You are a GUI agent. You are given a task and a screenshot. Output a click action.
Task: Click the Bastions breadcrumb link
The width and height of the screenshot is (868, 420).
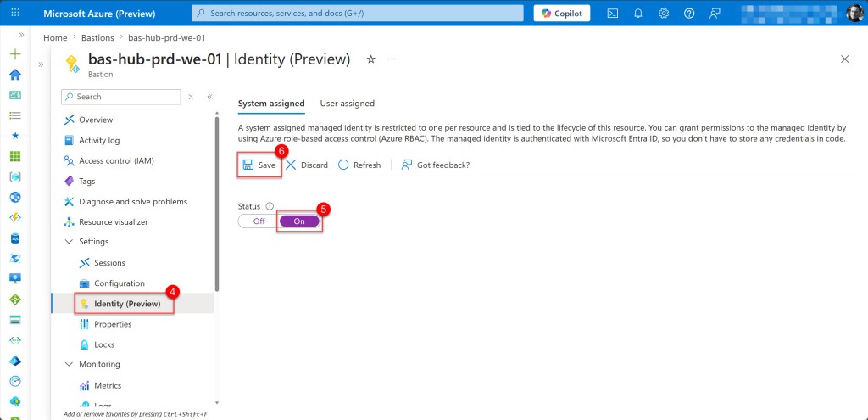click(97, 38)
